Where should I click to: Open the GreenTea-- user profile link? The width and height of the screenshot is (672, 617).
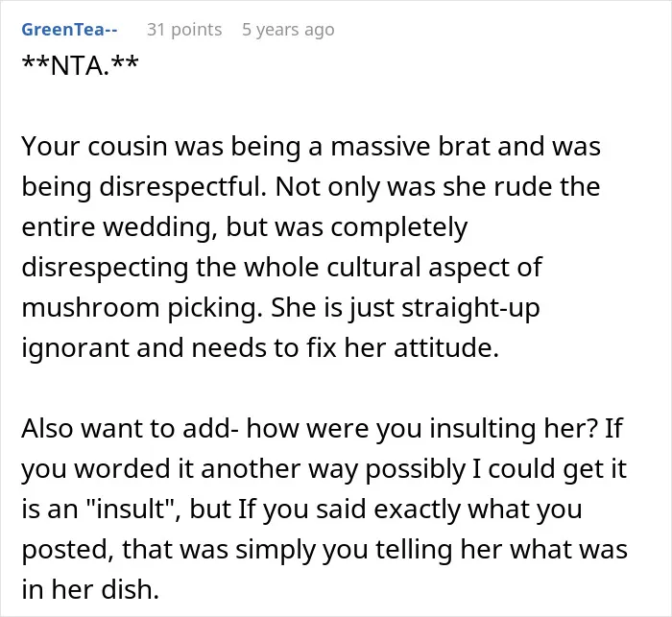(x=69, y=30)
